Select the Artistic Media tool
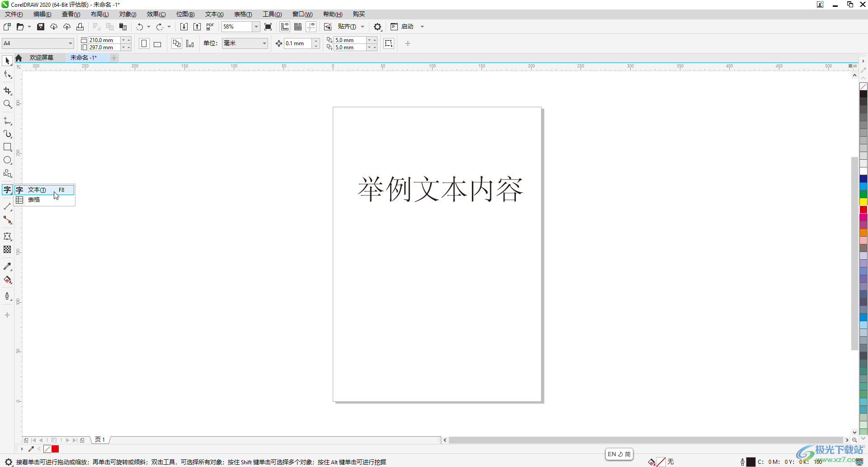The width and height of the screenshot is (868, 467). 7,134
